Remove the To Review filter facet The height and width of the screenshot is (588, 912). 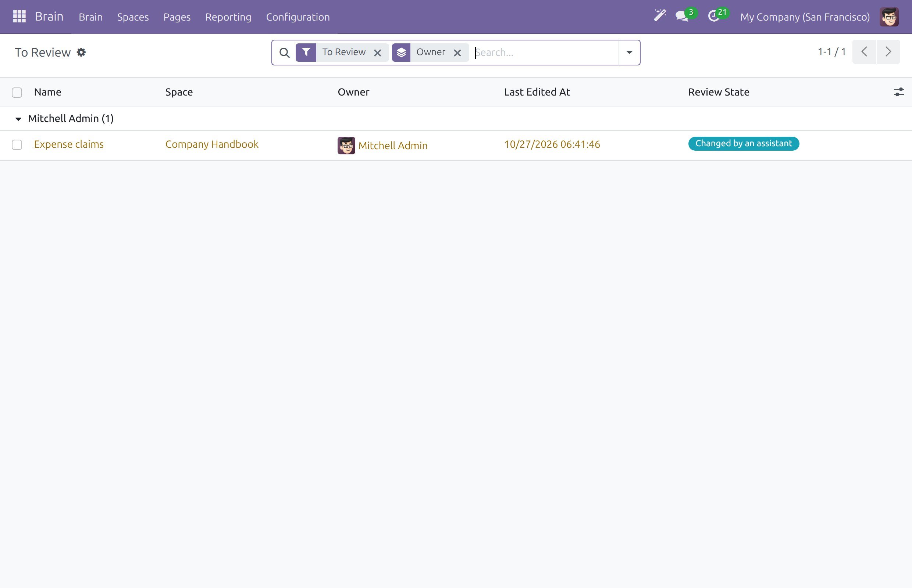[377, 53]
